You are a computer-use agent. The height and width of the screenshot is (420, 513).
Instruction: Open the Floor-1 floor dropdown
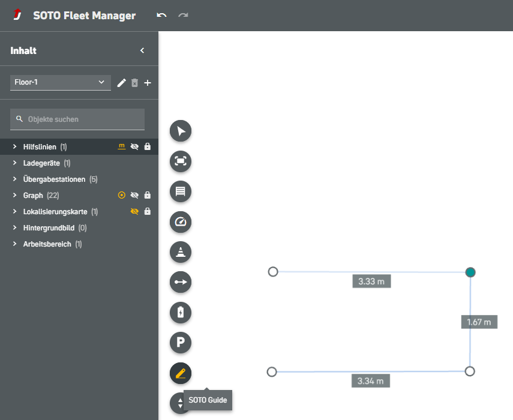pos(60,82)
